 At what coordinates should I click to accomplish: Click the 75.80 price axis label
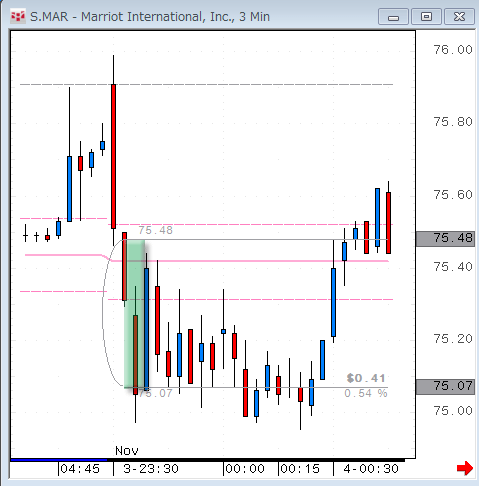[x=453, y=122]
